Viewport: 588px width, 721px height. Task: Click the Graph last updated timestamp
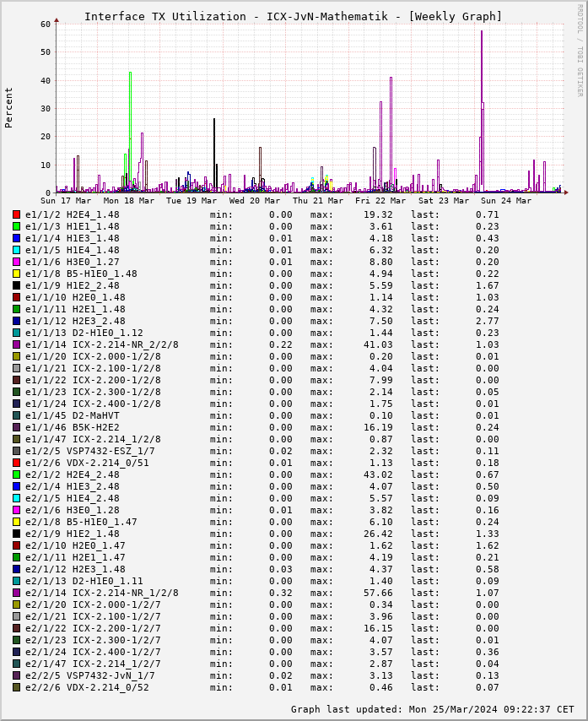point(432,709)
